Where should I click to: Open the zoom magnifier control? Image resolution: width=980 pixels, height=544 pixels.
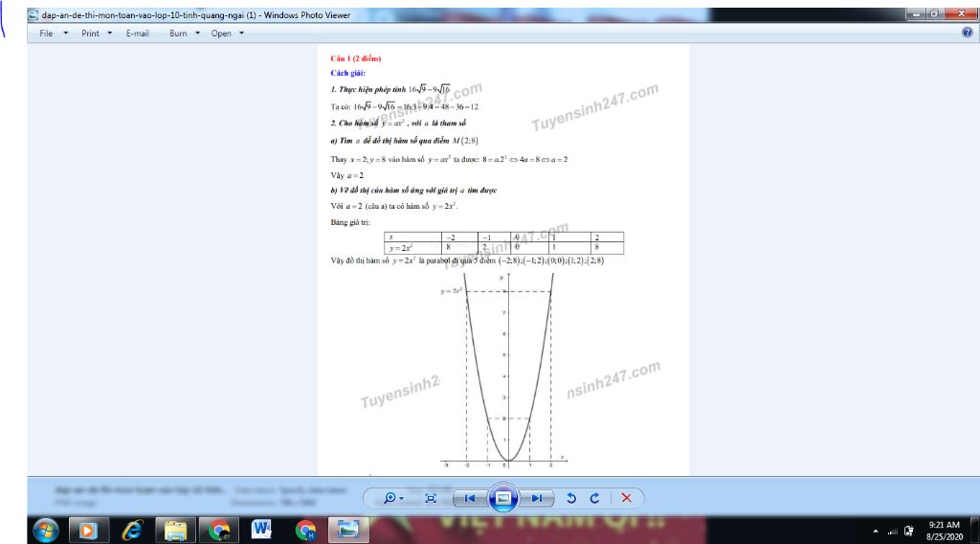point(390,498)
